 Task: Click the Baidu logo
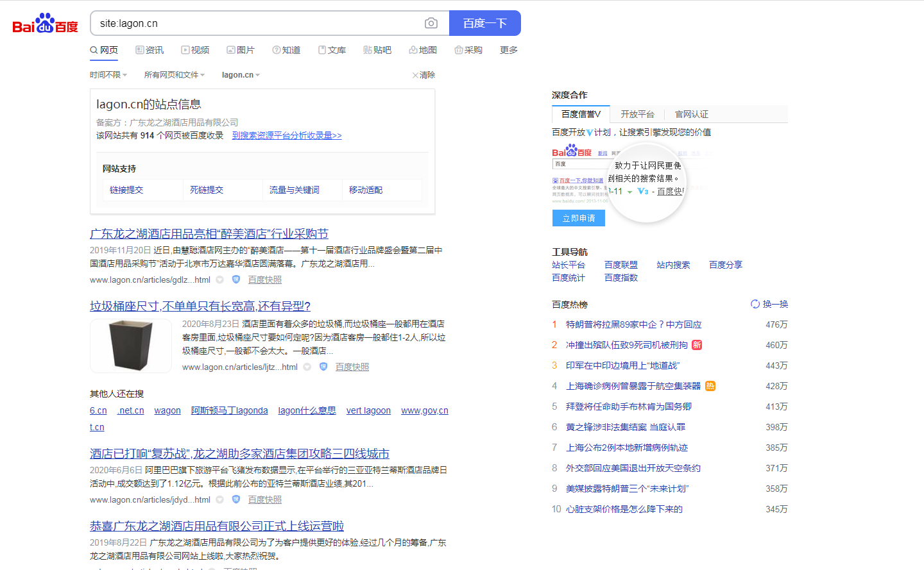point(45,24)
